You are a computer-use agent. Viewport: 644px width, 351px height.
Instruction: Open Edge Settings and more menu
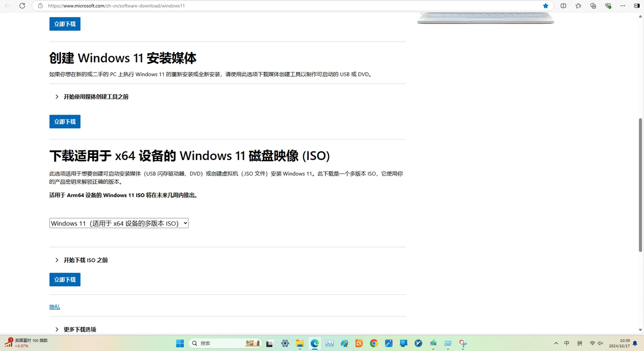tap(622, 6)
